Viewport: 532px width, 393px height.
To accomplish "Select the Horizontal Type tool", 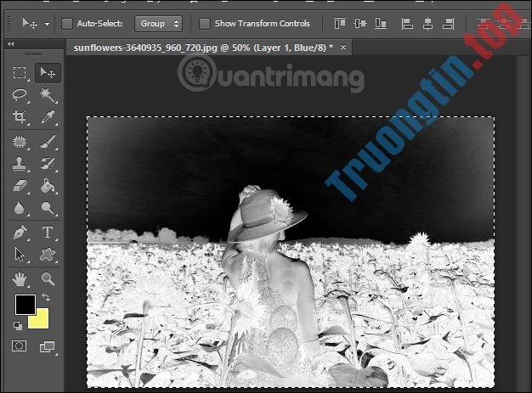I will pos(48,233).
